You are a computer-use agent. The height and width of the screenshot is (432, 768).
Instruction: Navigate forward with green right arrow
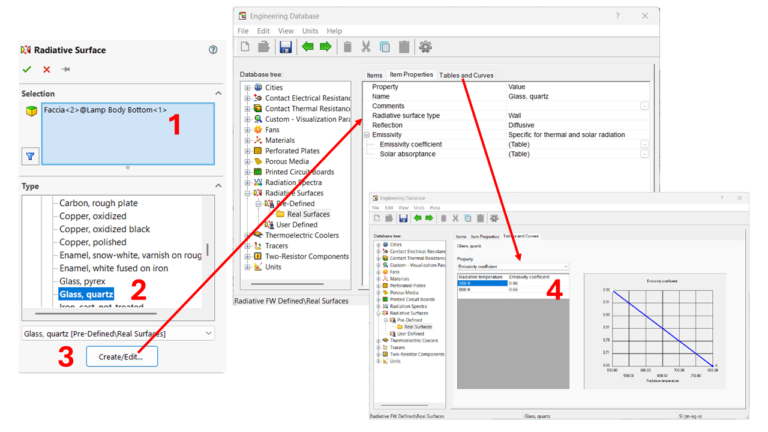326,47
